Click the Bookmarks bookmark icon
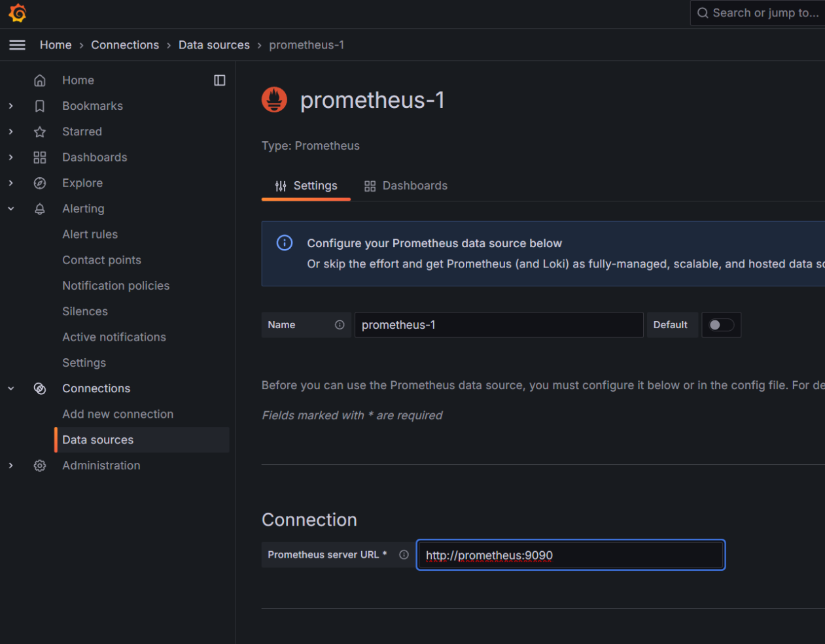 pyautogui.click(x=40, y=106)
